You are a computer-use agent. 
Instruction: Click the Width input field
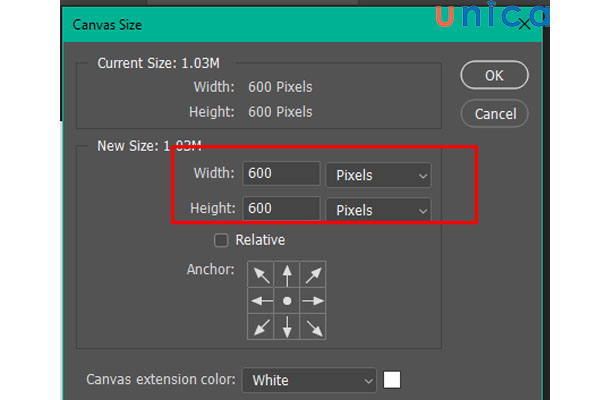coord(280,174)
